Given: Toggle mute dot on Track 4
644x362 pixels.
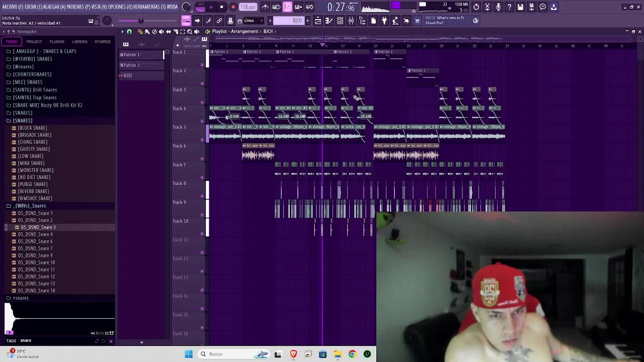Looking at the screenshot, I should tap(202, 121).
